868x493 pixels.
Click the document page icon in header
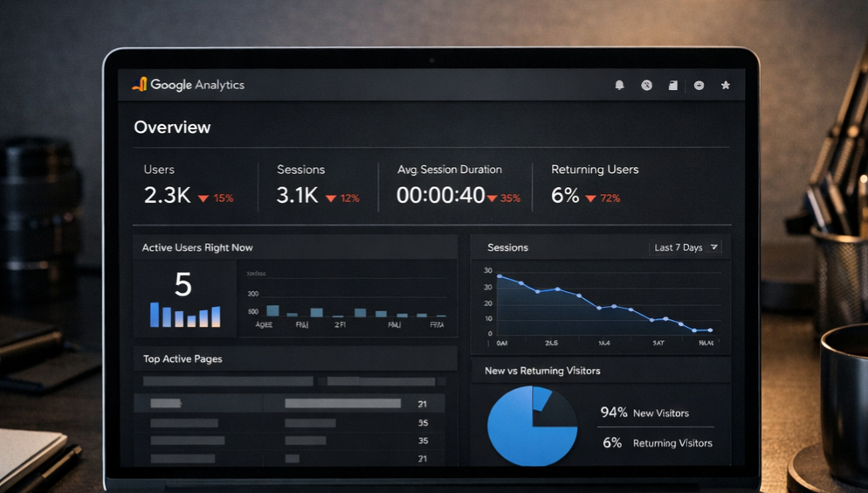672,86
